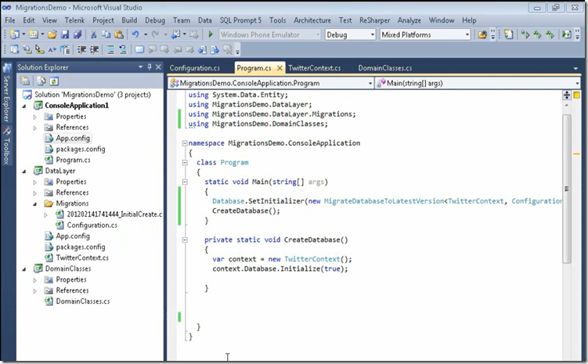Click the Save All icon

[78, 34]
